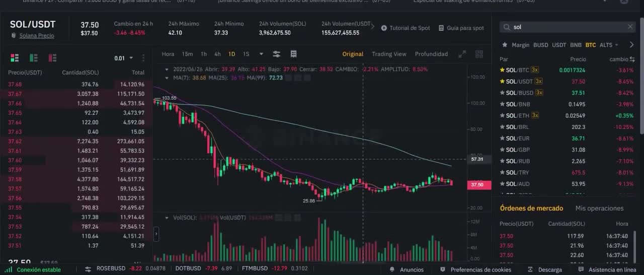Show only buy orders in order book
Viewport: 644px width, 275px height.
pos(34,58)
